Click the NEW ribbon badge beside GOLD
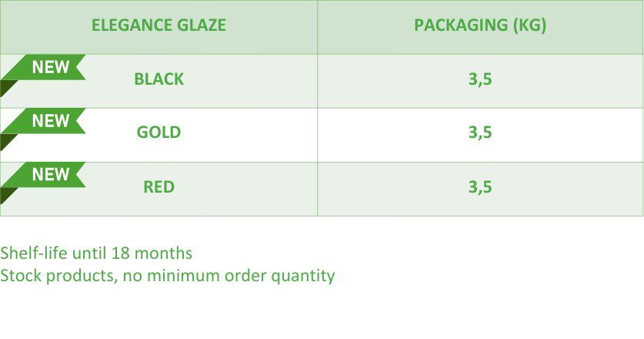This screenshot has height=339, width=644. pos(51,122)
